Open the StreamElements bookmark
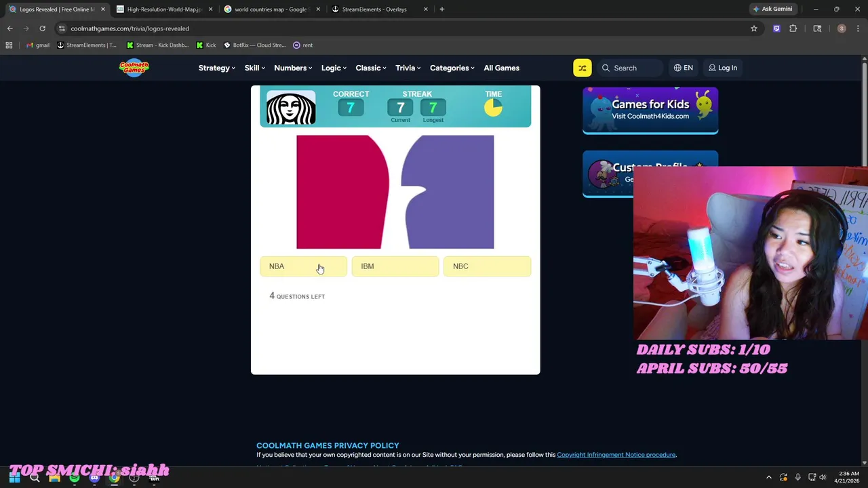This screenshot has width=868, height=488. coord(87,45)
